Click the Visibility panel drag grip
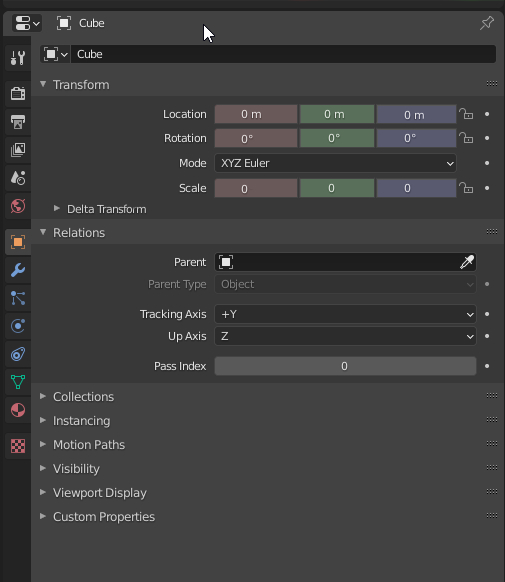The image size is (505, 582). [x=492, y=468]
